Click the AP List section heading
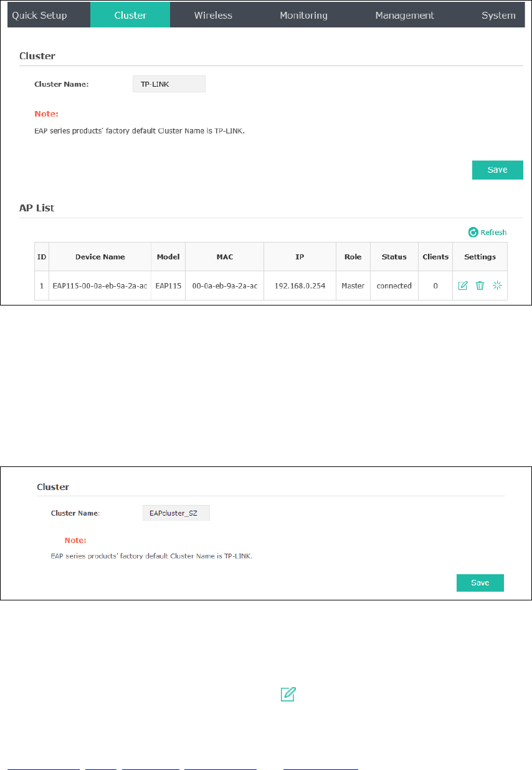Screen dimensions: 532x770 [x=37, y=208]
